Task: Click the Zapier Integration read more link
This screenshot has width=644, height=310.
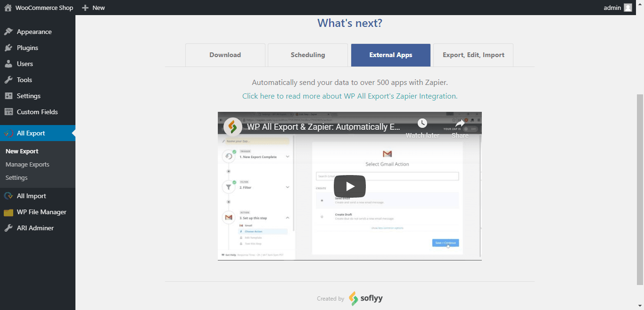Action: pos(350,96)
